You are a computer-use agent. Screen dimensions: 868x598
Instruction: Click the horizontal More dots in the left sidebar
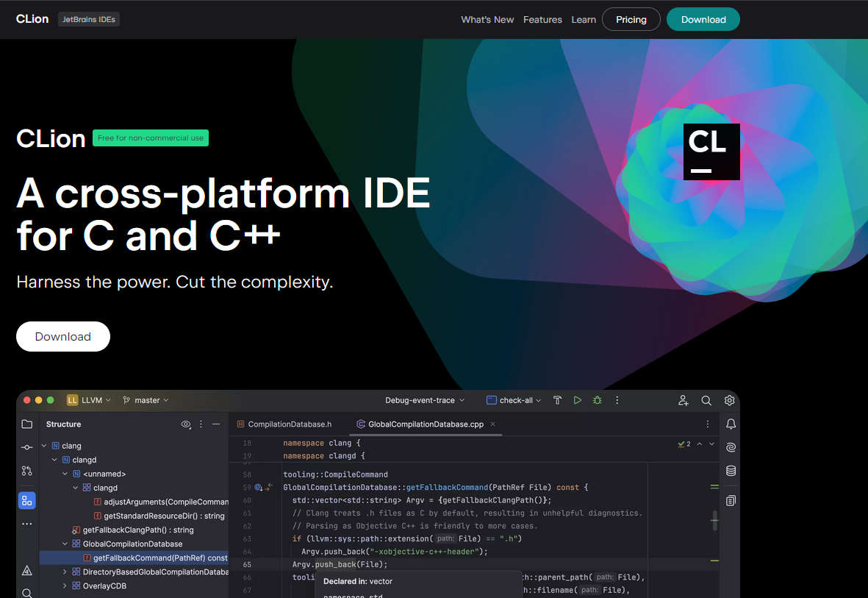[x=26, y=524]
